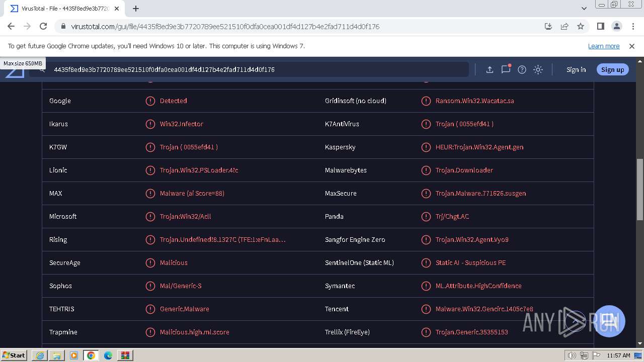Click the Malwarebytes detection alert icon
Viewport: 644px width, 362px height.
click(x=426, y=170)
